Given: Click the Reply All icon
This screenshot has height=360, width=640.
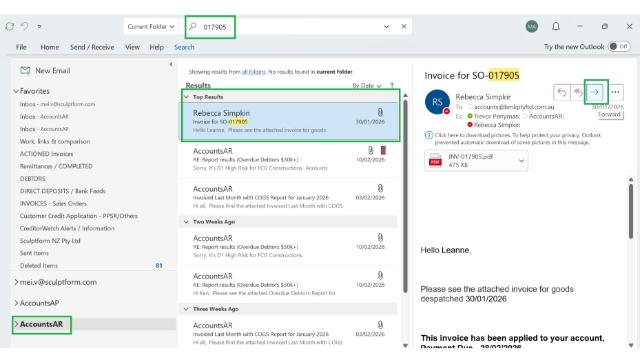Looking at the screenshot, I should click(578, 92).
